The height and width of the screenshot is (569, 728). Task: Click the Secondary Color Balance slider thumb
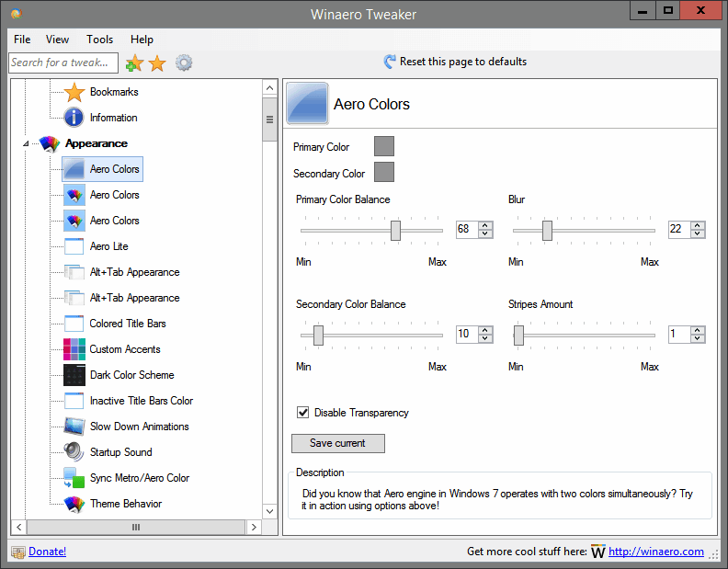click(318, 336)
